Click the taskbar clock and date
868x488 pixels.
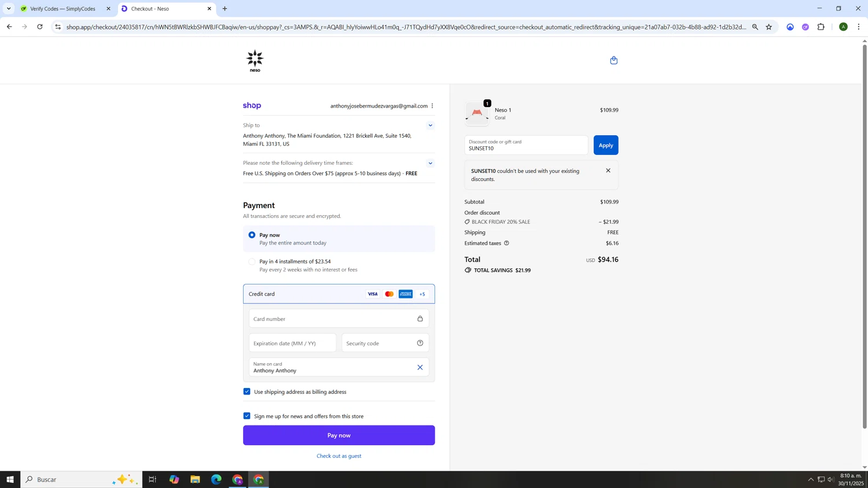coord(851,479)
